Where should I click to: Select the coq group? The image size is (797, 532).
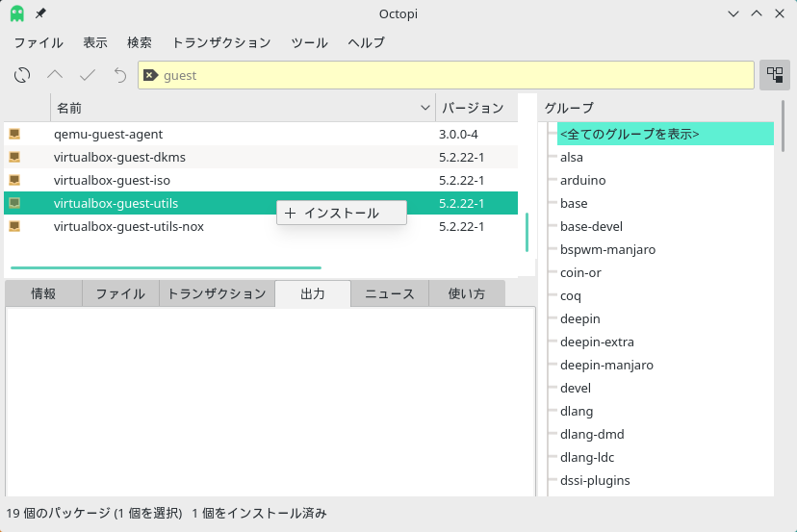(x=570, y=295)
